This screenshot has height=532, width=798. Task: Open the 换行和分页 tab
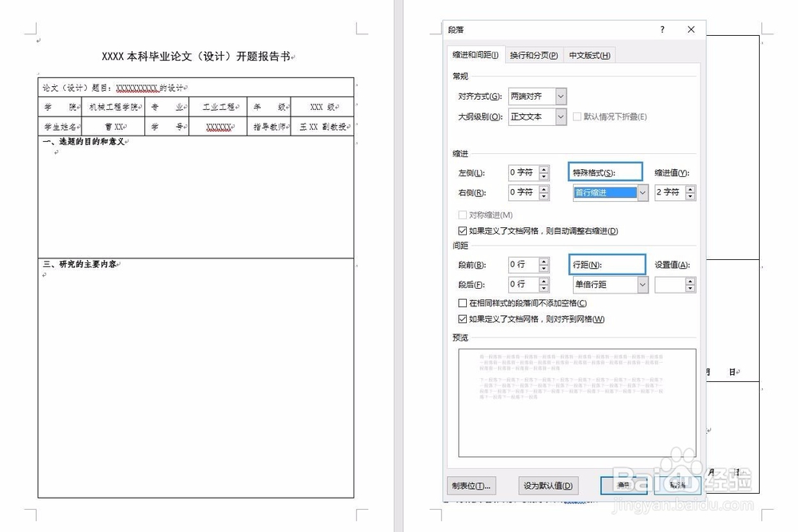(x=533, y=56)
